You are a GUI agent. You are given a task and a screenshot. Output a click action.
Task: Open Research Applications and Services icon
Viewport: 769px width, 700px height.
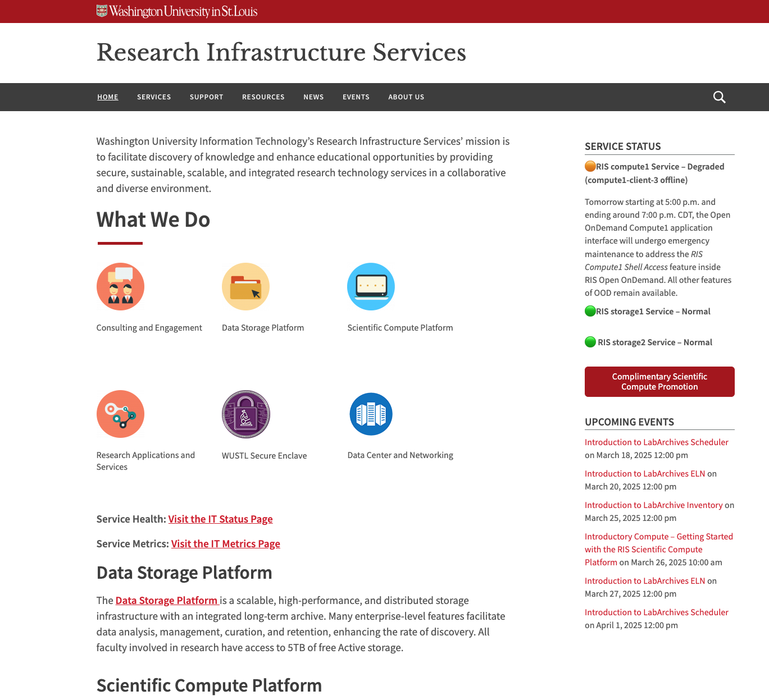pos(120,414)
